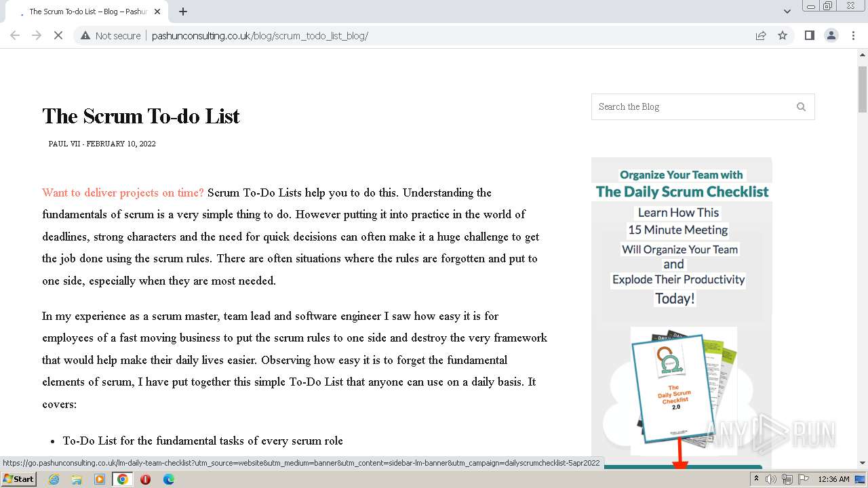Screen dimensions: 868x488
Task: Minimize the Chrome window
Action: (x=810, y=6)
